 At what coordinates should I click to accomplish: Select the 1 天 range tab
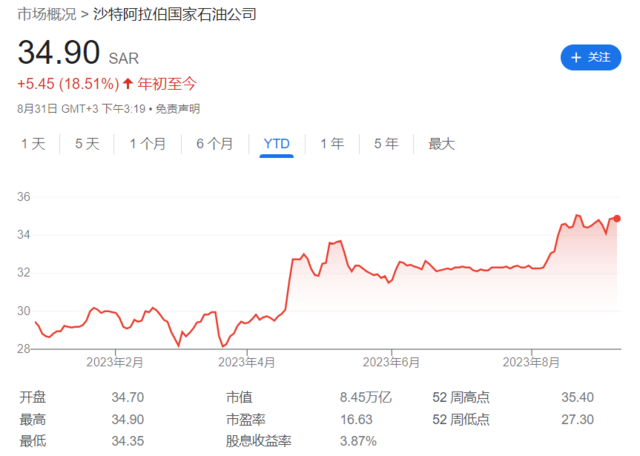point(33,144)
